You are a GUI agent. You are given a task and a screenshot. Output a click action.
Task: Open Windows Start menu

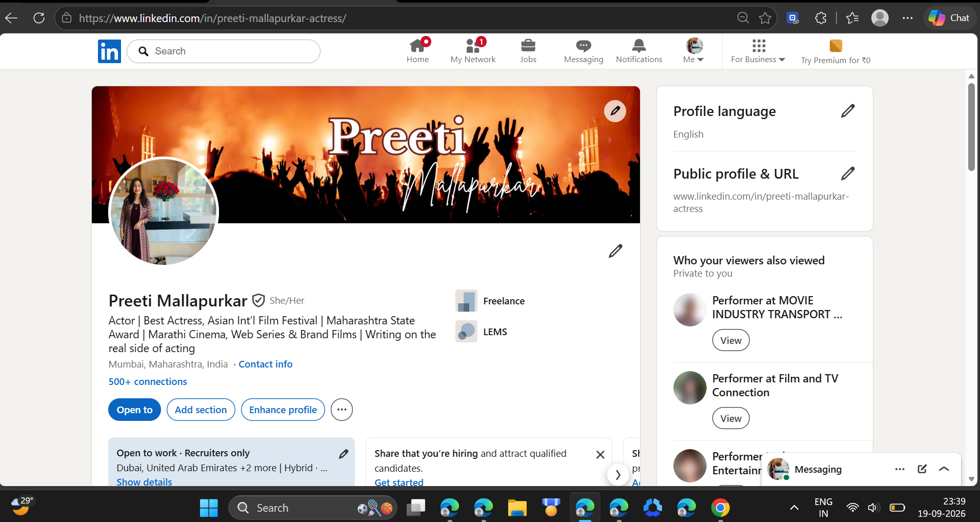pos(209,508)
